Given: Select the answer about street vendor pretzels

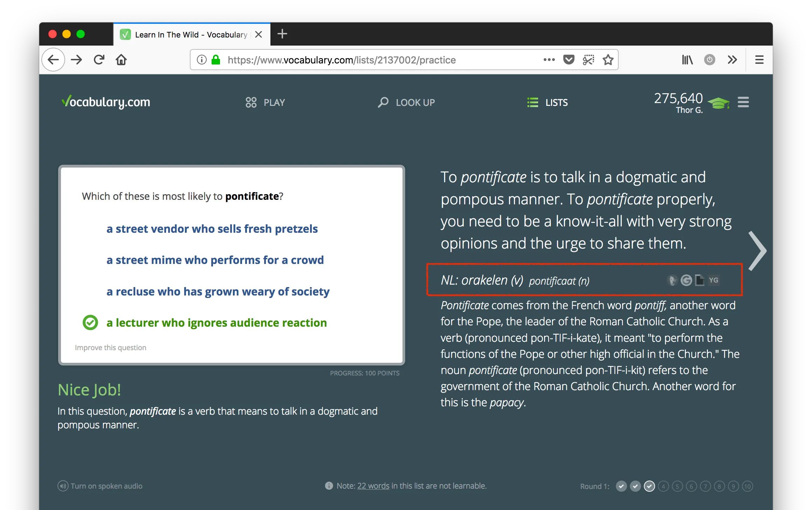Looking at the screenshot, I should (212, 229).
